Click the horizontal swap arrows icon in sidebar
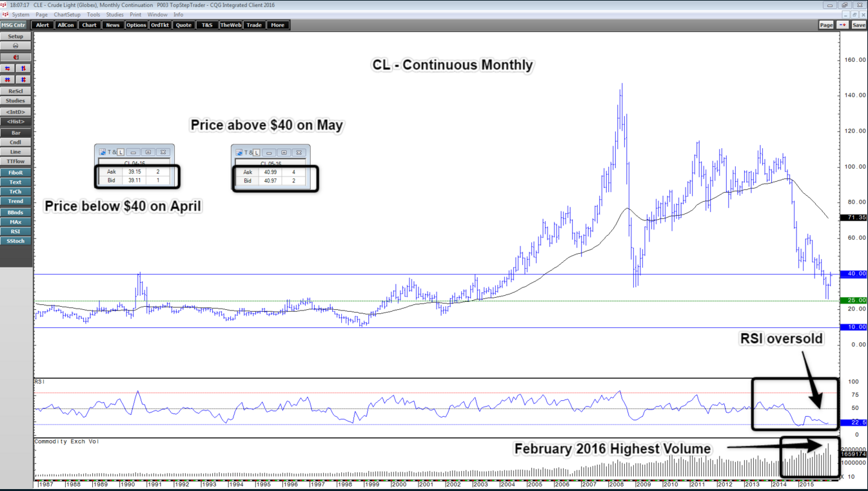The image size is (868, 491). click(8, 68)
